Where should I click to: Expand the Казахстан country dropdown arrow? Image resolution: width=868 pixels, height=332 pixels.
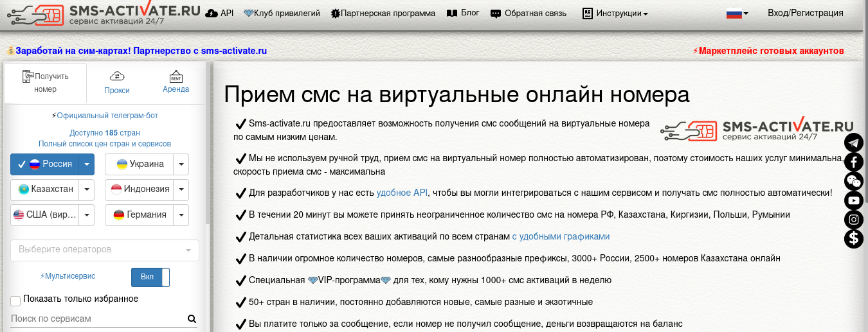coord(87,189)
